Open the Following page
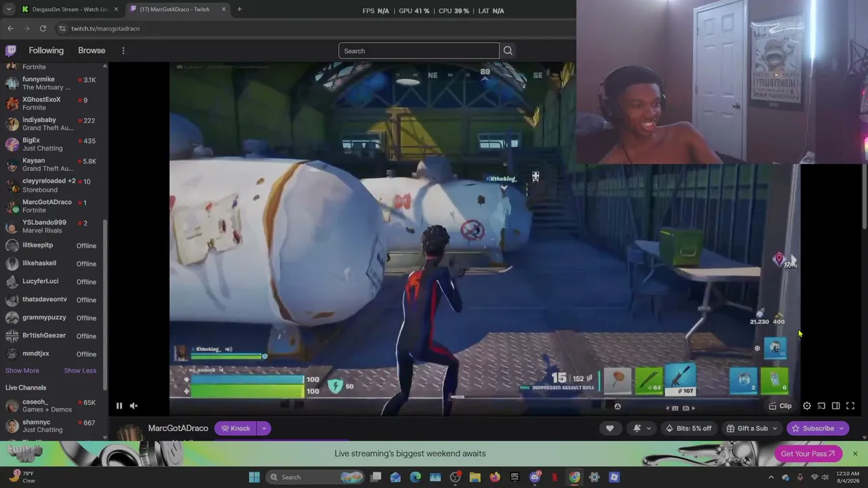Image resolution: width=868 pixels, height=488 pixels. click(x=46, y=51)
